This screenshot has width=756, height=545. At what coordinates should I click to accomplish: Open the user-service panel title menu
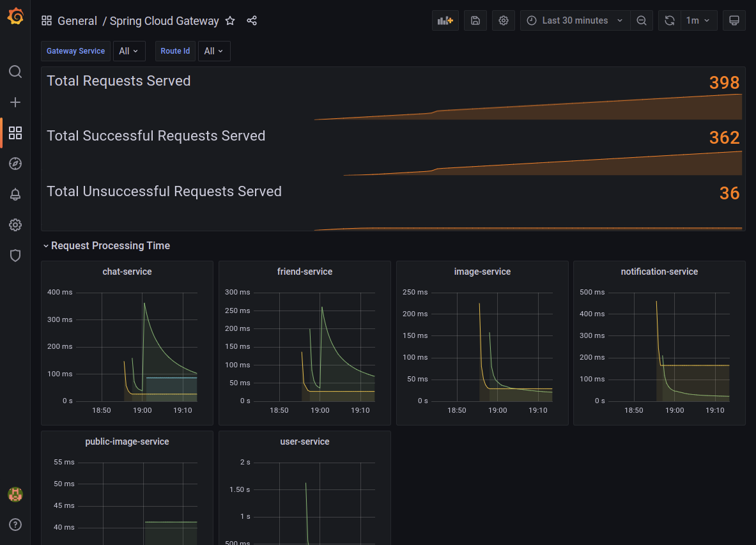coord(305,442)
